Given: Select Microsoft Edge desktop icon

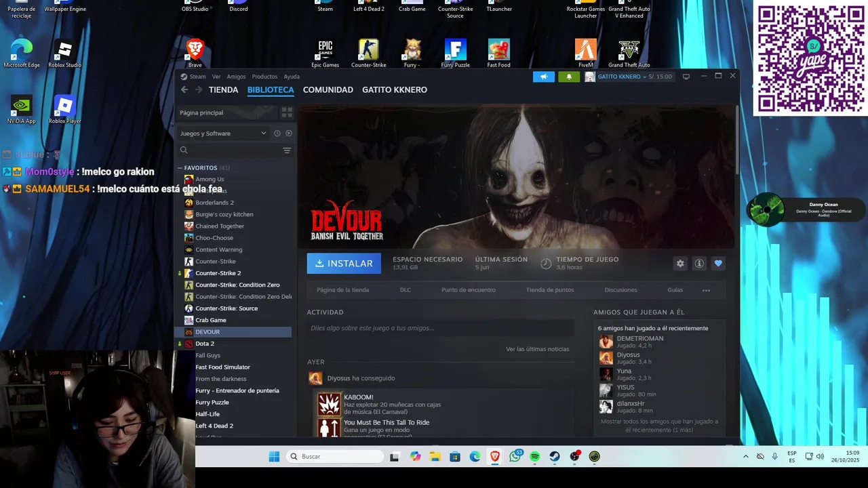Looking at the screenshot, I should pos(22,53).
